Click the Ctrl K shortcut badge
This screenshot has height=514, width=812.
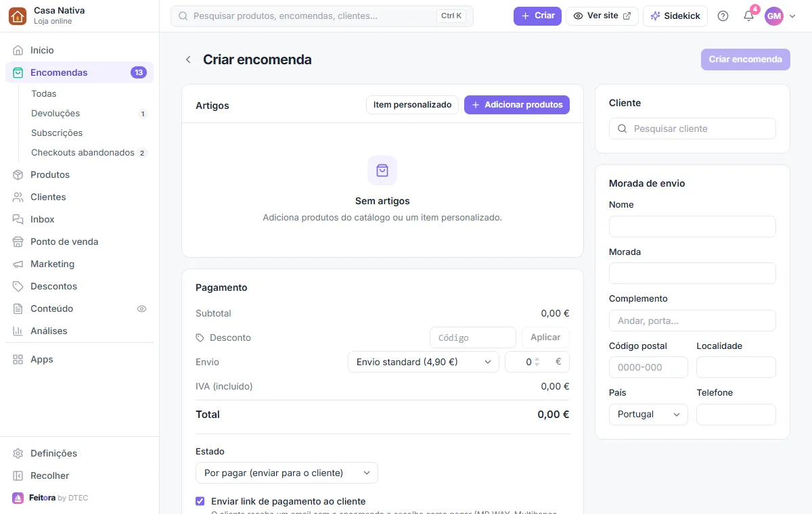point(451,16)
